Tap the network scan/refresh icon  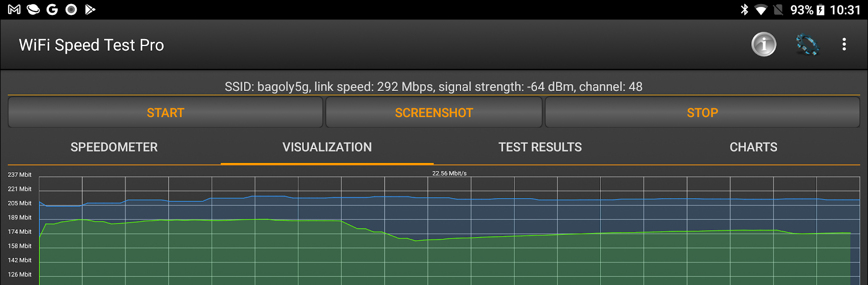coord(808,44)
